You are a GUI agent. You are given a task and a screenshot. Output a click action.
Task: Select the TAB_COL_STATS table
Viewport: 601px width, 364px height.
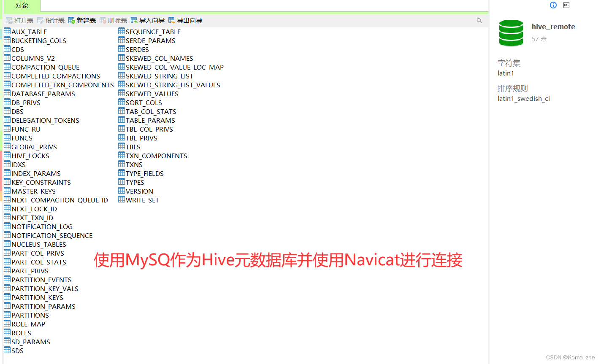[151, 111]
